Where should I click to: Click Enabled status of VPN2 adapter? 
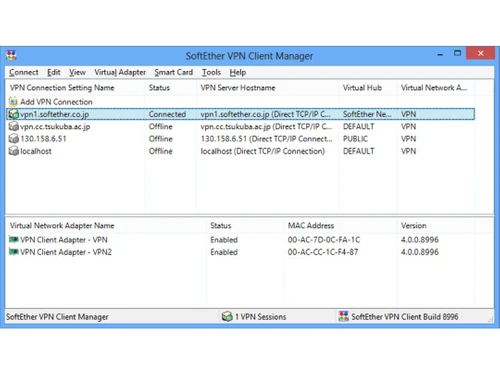[x=224, y=252]
